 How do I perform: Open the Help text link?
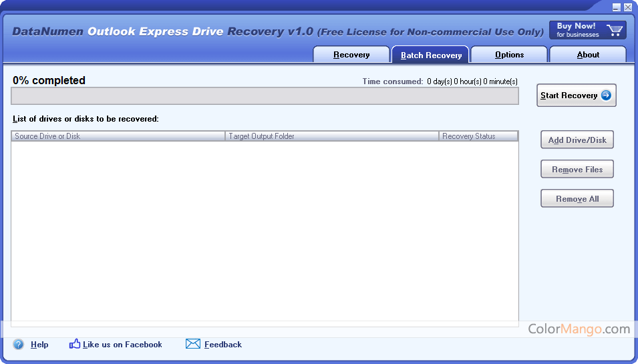click(x=39, y=345)
